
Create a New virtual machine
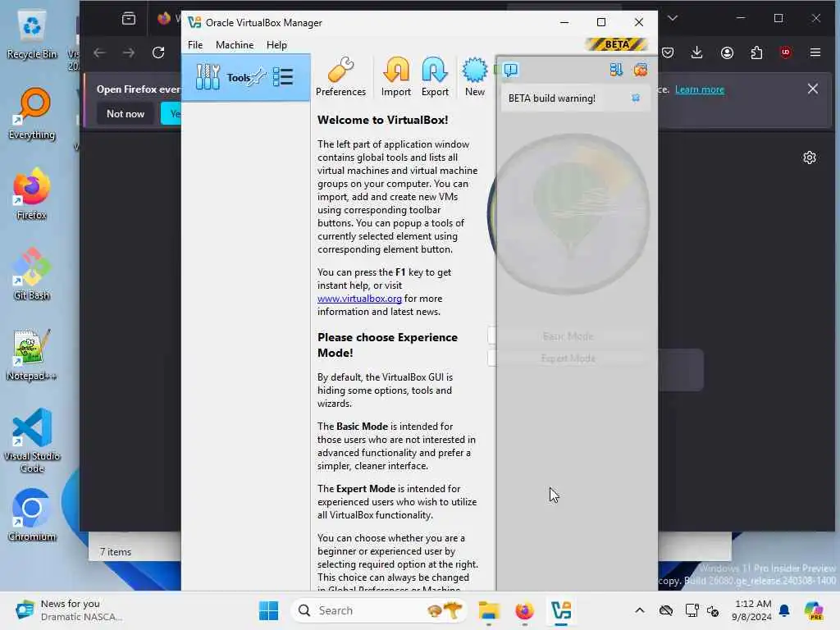pyautogui.click(x=475, y=76)
